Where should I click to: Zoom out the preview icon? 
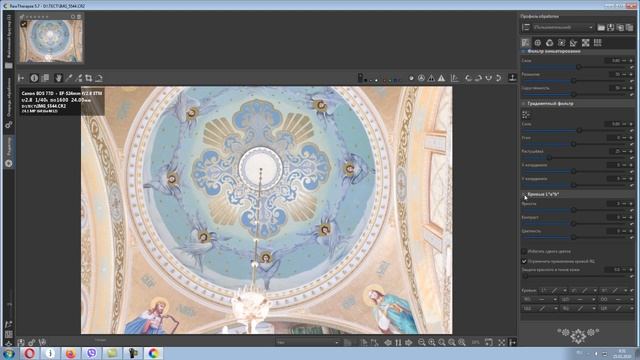click(422, 342)
